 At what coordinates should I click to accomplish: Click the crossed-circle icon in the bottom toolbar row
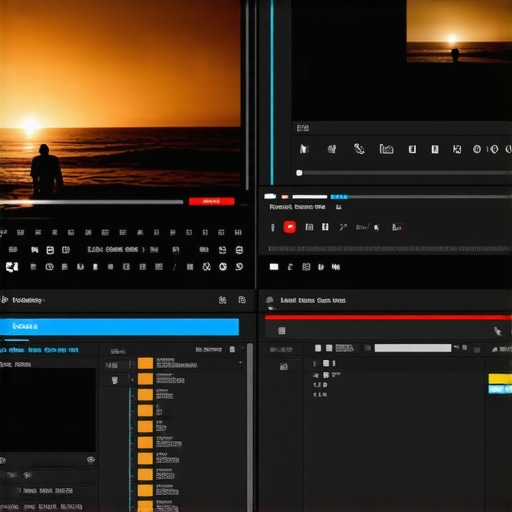[207, 267]
